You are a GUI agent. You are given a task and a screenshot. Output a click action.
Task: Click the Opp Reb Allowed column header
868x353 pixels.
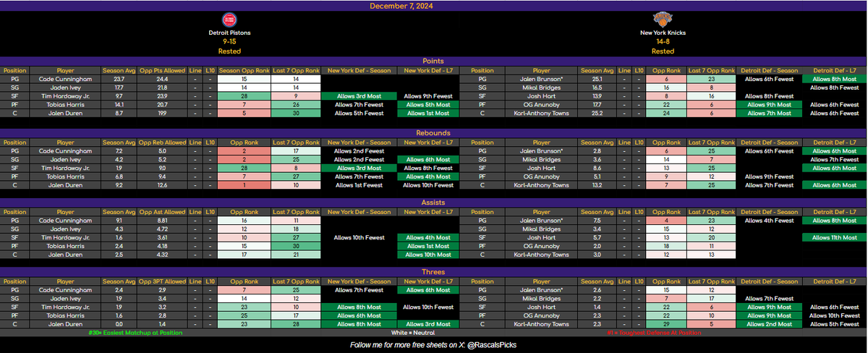pyautogui.click(x=162, y=142)
